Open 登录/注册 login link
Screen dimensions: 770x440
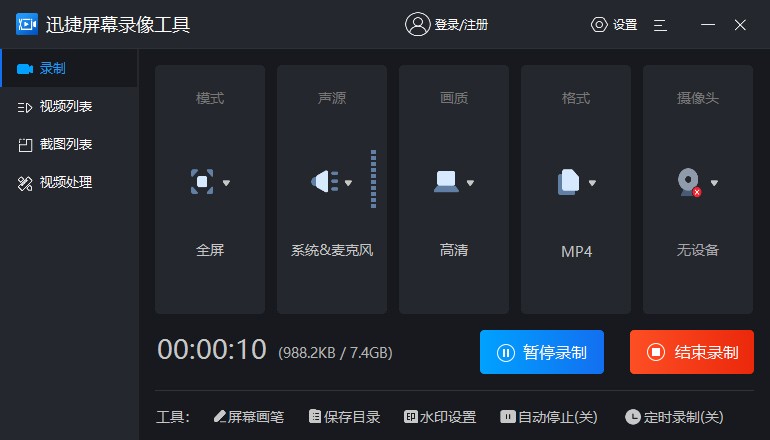coord(461,25)
